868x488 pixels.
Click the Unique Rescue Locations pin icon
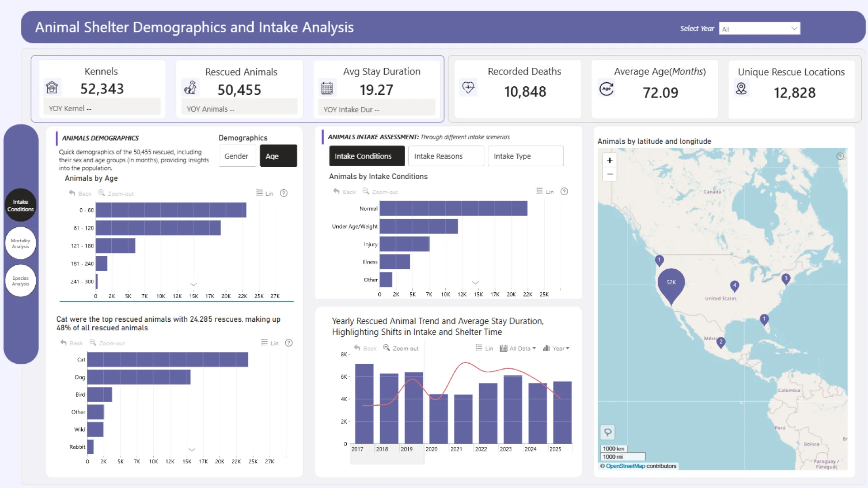coord(741,89)
